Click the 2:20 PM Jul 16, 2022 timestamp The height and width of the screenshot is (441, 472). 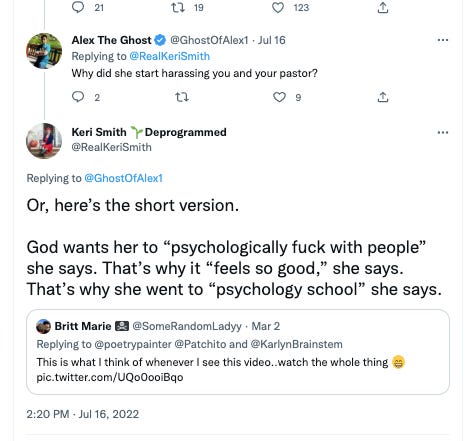pyautogui.click(x=83, y=414)
